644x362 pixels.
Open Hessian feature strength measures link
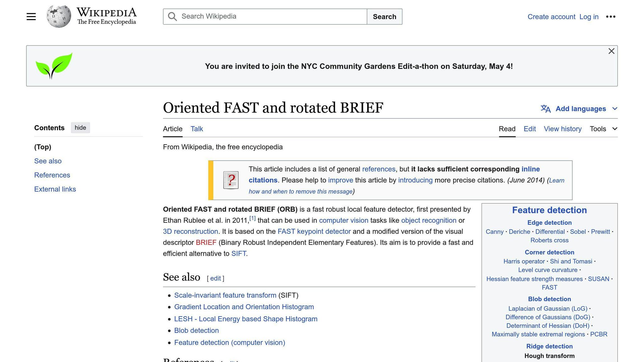(x=534, y=279)
